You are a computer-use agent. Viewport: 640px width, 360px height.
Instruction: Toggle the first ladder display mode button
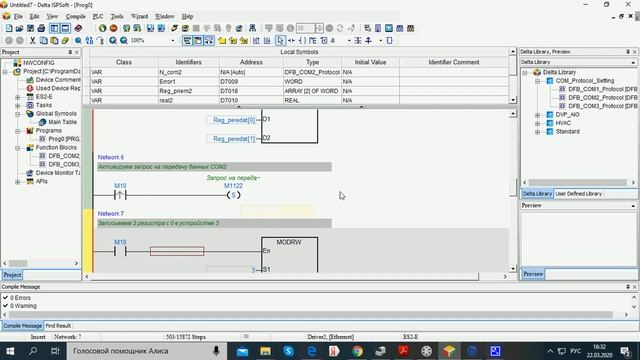click(187, 40)
